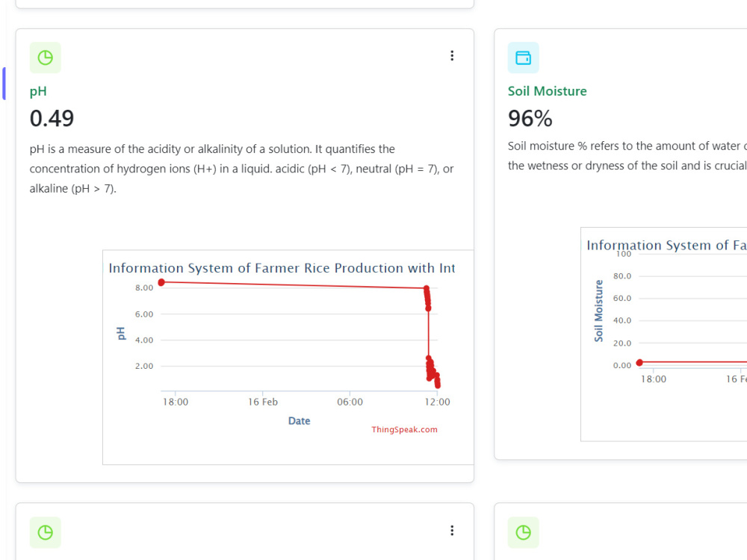Click the pH description paragraph

click(x=241, y=169)
